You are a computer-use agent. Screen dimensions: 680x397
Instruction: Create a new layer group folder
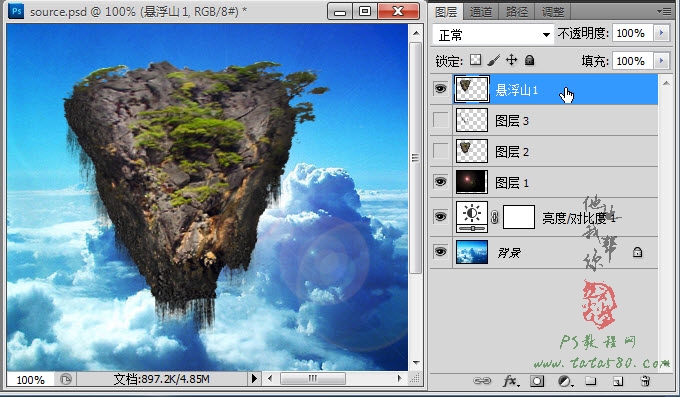[x=590, y=381]
